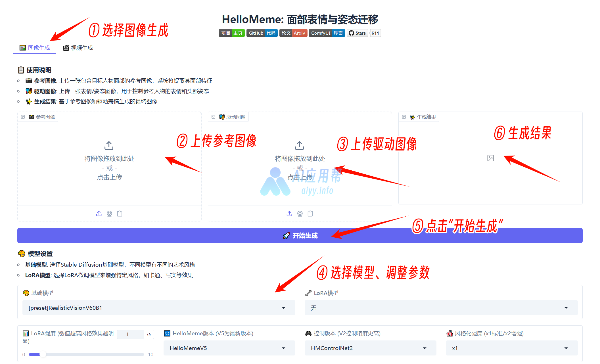Screen dimensions: 600x364
Task: Open the 项目 主页 badge link
Action: pyautogui.click(x=232, y=33)
